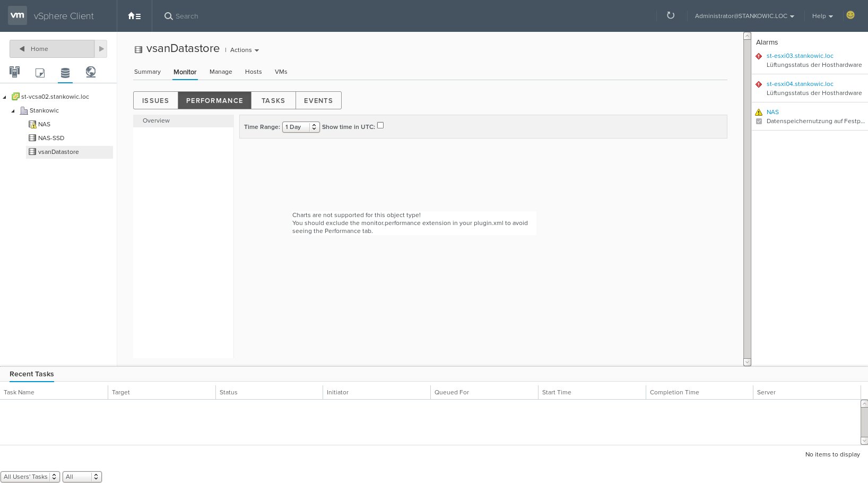The image size is (868, 483).
Task: Sort by Initiator column header
Action: tap(377, 392)
